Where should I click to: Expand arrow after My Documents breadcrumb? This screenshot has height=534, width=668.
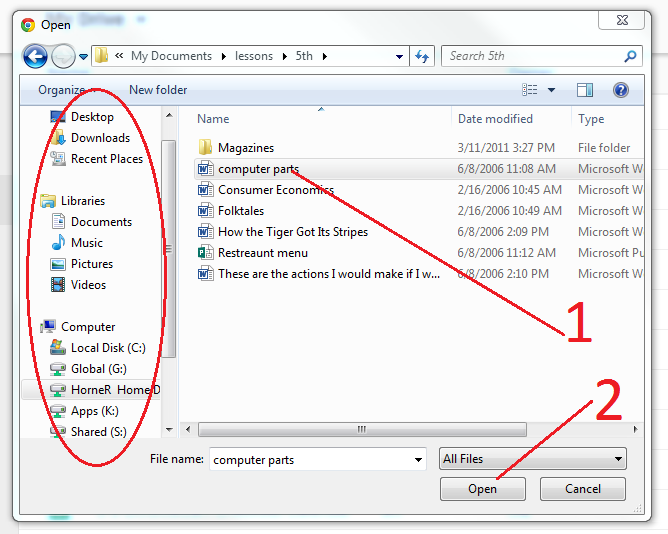coord(224,56)
